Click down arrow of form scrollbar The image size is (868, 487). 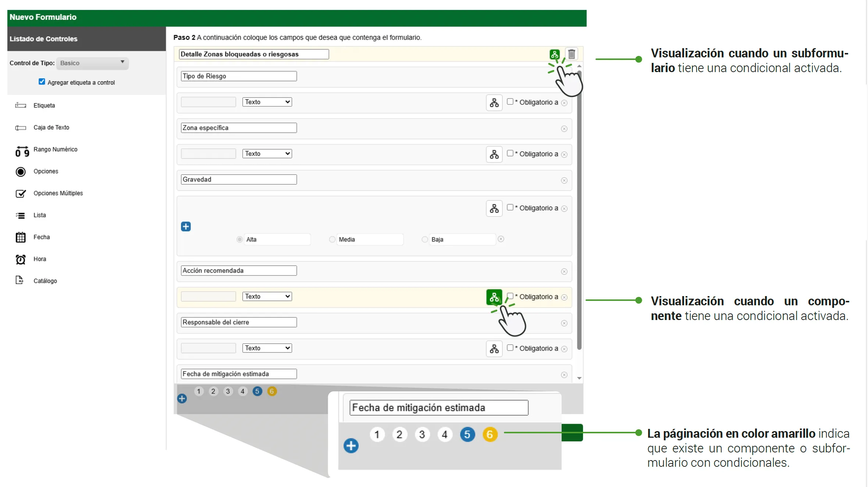(579, 378)
